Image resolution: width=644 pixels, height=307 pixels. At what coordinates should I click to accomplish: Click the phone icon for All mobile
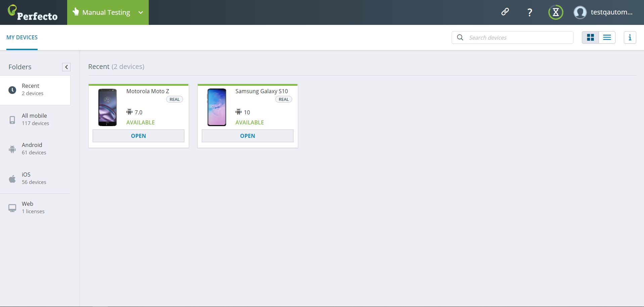12,120
